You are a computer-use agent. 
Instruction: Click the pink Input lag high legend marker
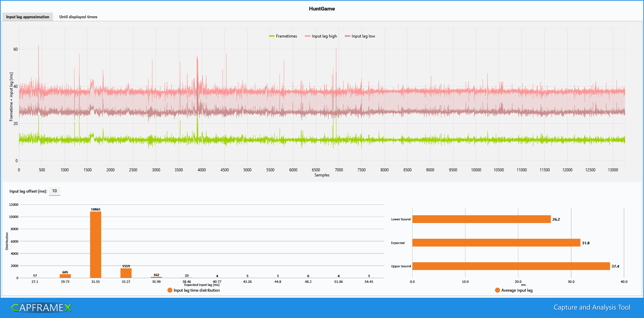point(307,36)
